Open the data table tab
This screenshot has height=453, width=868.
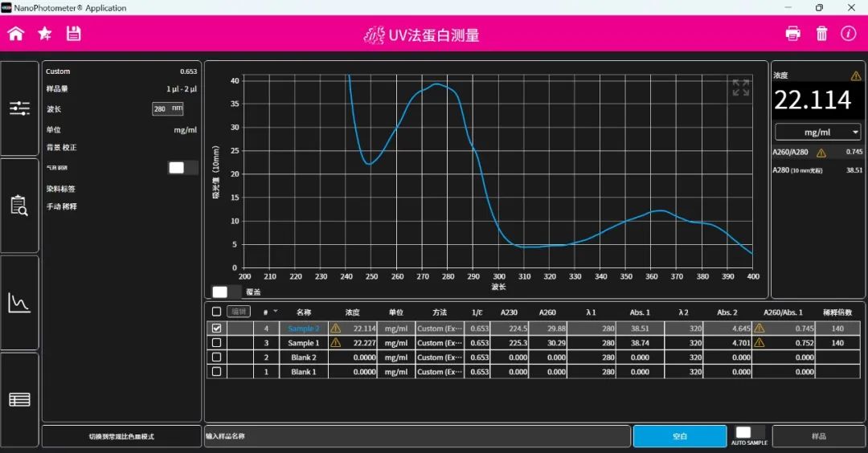click(x=19, y=399)
